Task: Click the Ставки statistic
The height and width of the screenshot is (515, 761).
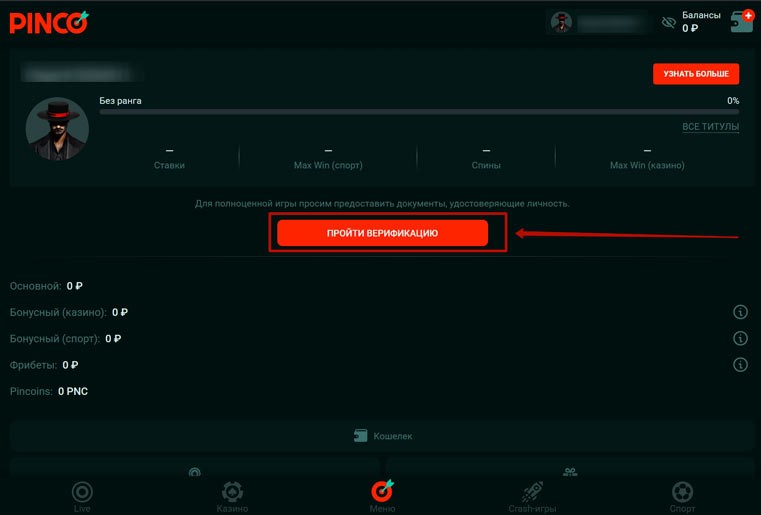Action: [169, 159]
